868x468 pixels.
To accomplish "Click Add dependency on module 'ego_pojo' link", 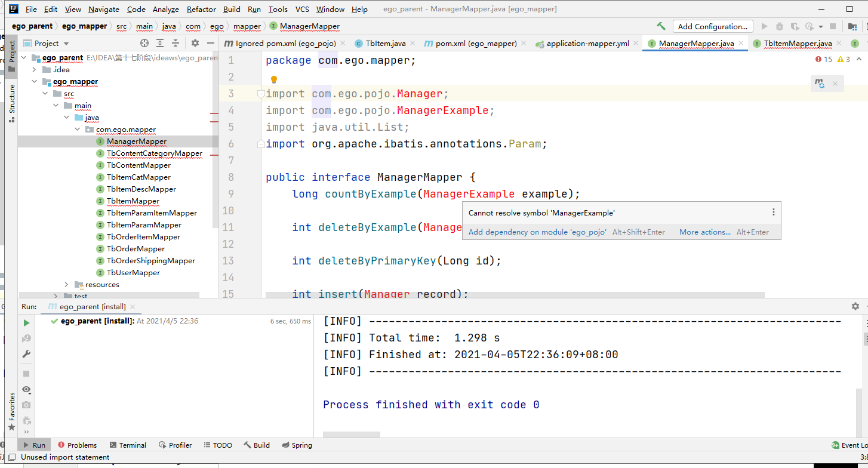I will click(x=537, y=232).
